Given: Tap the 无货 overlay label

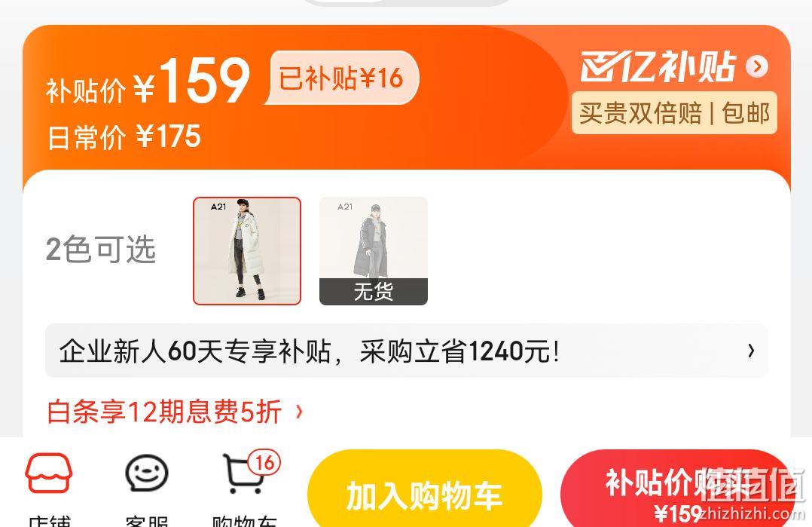Looking at the screenshot, I should point(374,292).
